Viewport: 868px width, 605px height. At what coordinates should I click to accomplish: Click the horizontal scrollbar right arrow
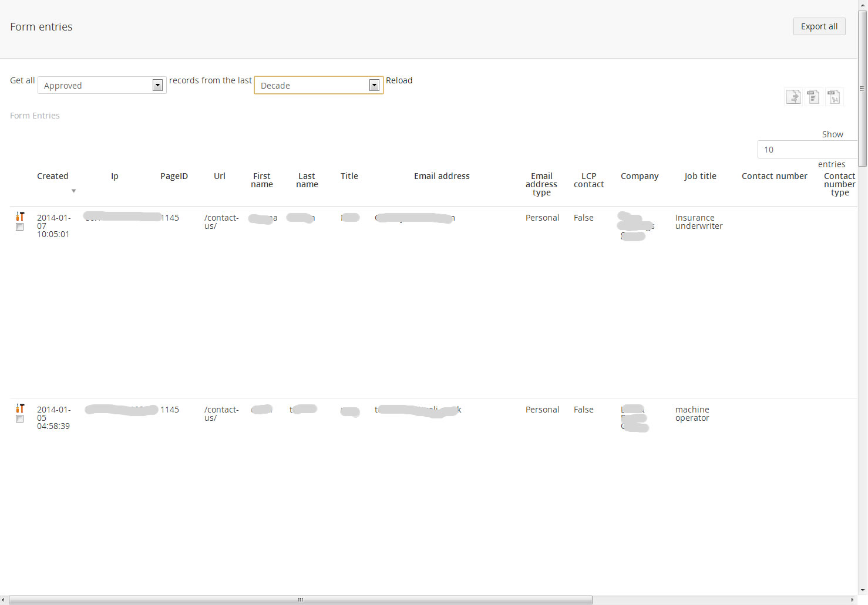click(853, 600)
